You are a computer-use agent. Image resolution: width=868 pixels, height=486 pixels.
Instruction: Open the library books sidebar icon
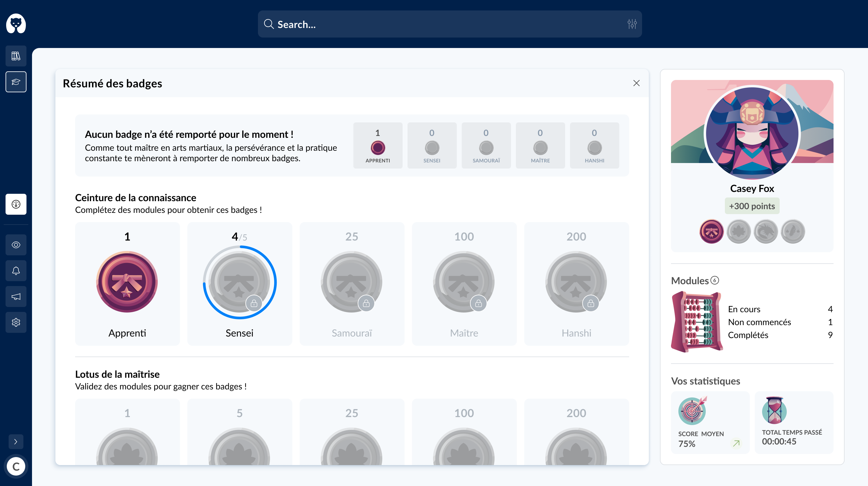(16, 56)
